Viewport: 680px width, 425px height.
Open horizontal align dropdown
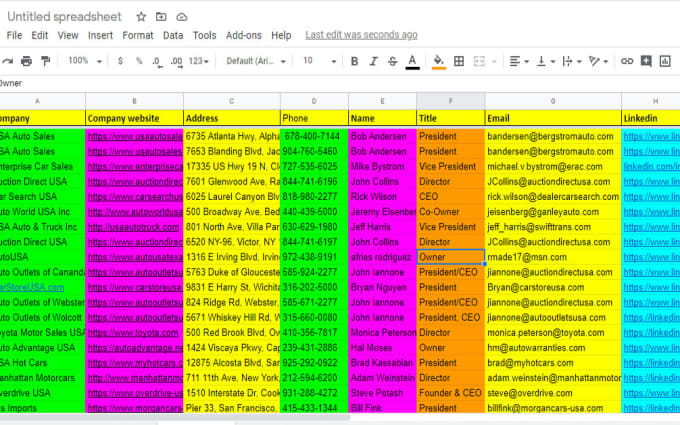click(x=519, y=61)
